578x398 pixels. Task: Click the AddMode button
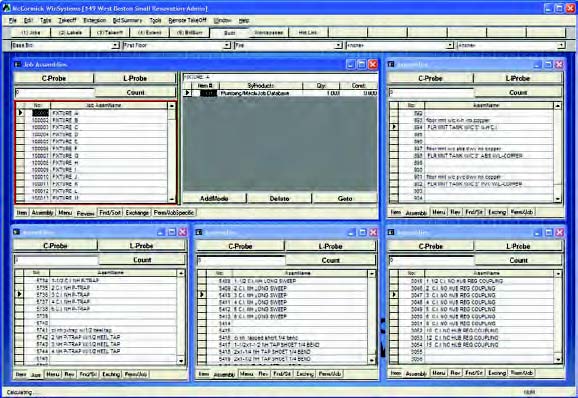(x=214, y=198)
